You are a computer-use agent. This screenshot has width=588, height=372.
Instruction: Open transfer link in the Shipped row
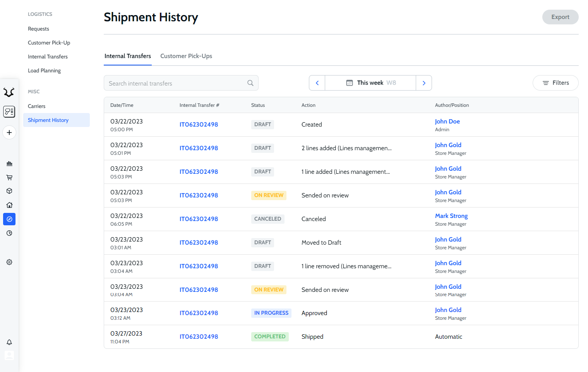pyautogui.click(x=199, y=337)
